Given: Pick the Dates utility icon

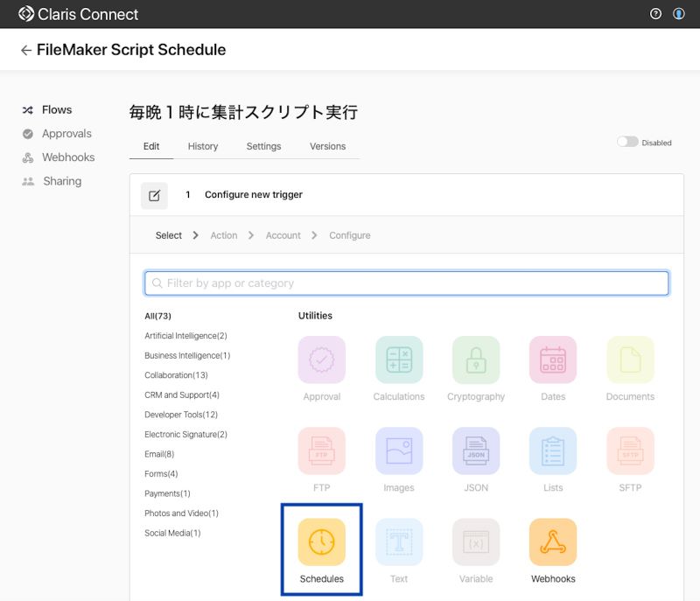Looking at the screenshot, I should click(x=553, y=360).
